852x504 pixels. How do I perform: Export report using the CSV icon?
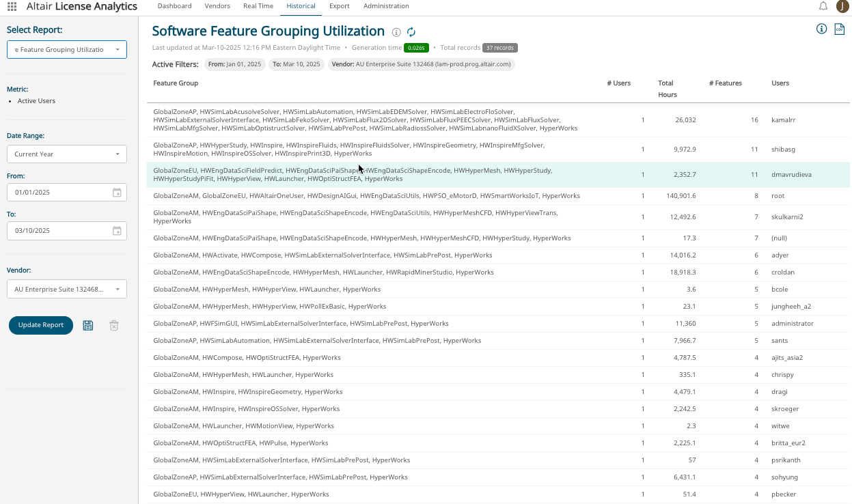840,29
